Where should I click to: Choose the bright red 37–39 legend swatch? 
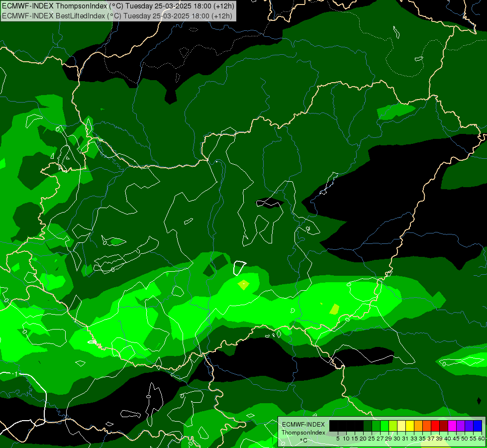click(x=435, y=426)
